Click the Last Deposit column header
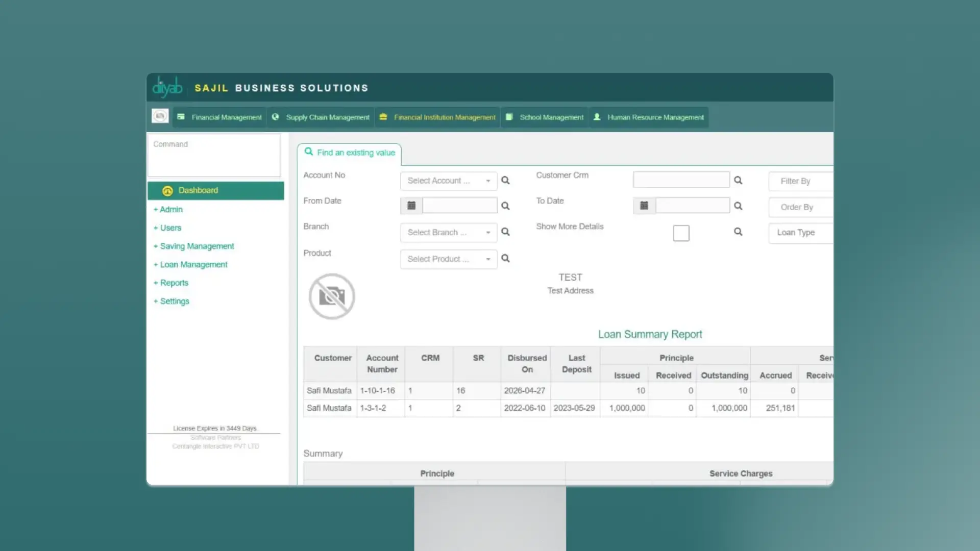This screenshot has width=980, height=551. 576,364
